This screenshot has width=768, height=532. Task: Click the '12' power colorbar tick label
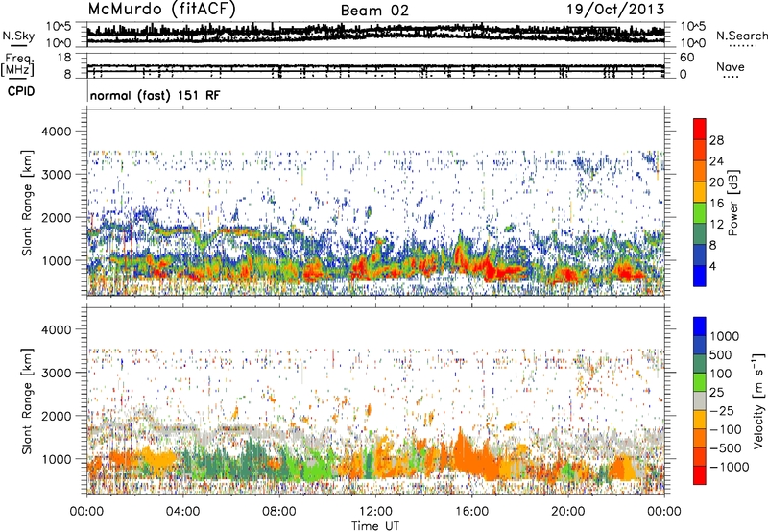click(716, 225)
